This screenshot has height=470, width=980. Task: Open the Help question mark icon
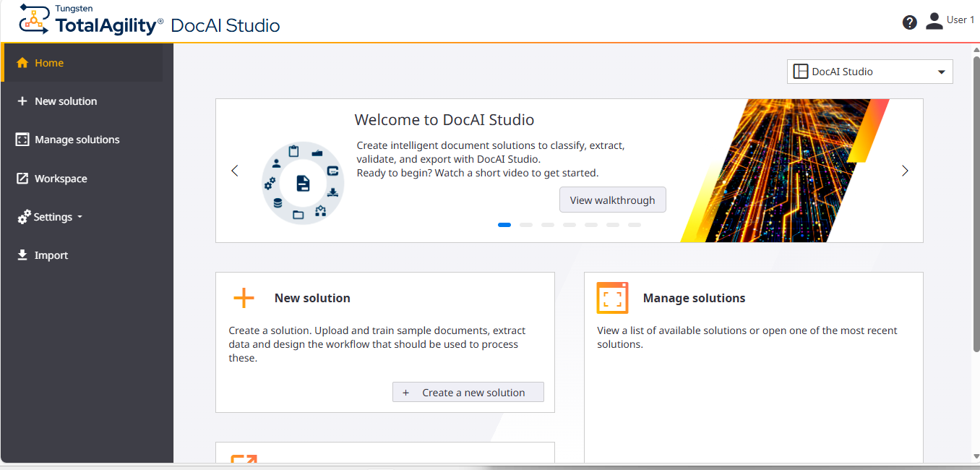[x=909, y=22]
